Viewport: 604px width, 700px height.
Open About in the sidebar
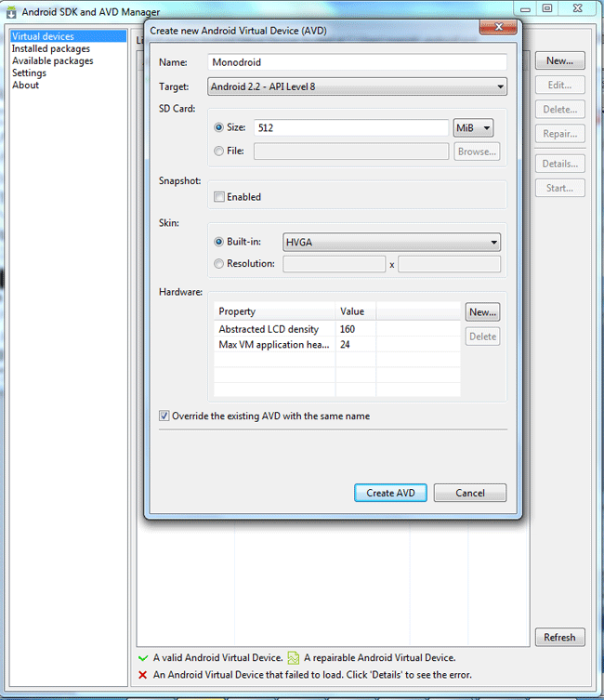pos(25,85)
